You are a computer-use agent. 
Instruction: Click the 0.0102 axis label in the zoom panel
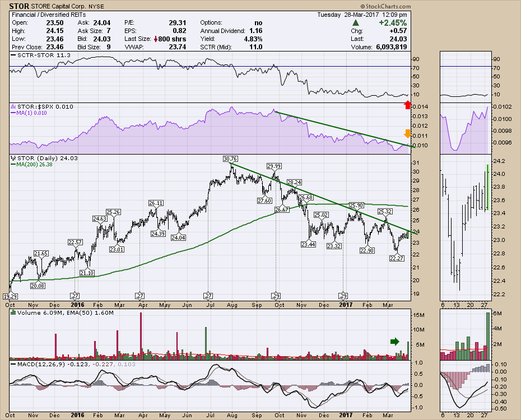pos(502,106)
